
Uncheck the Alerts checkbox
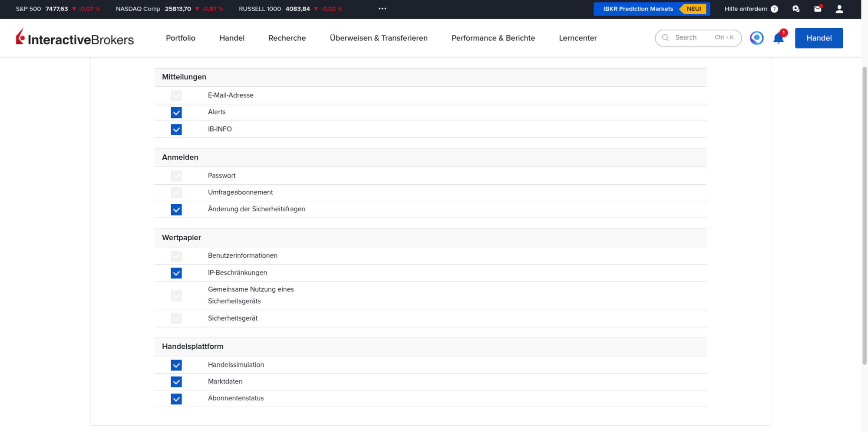[176, 112]
